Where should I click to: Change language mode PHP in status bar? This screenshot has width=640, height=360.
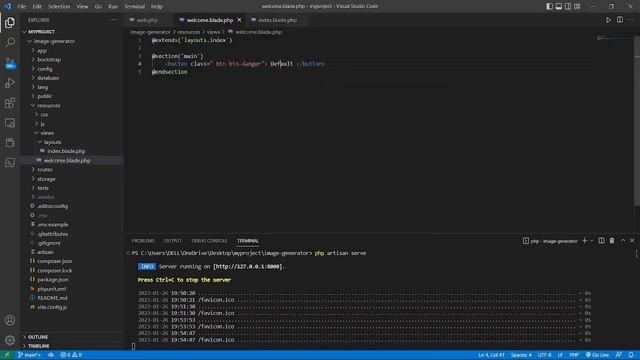(x=574, y=355)
